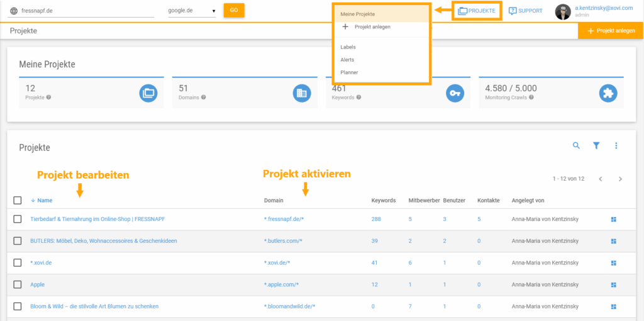Screen dimensions: 644x321
Task: Open the PROJEKTE menu in top bar
Action: [x=477, y=11]
